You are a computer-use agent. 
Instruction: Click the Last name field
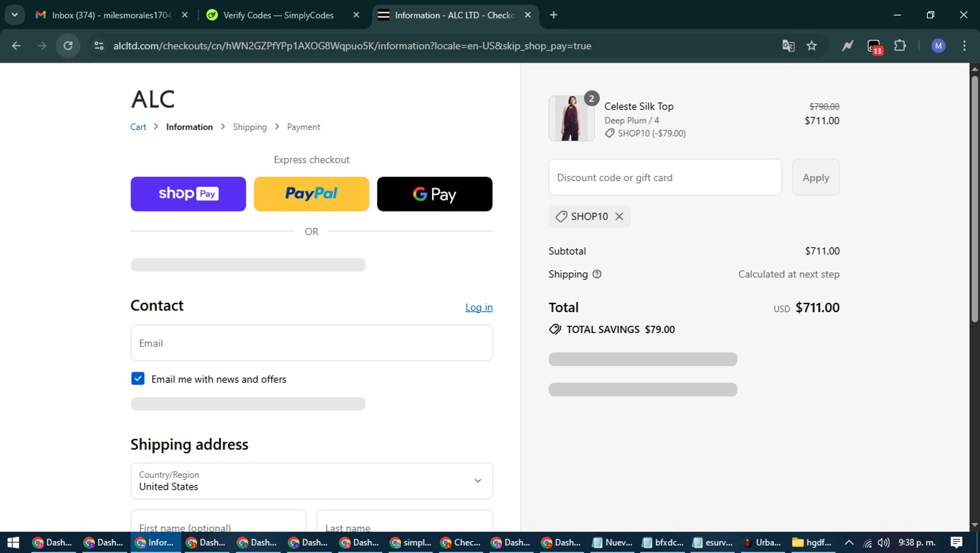405,521
